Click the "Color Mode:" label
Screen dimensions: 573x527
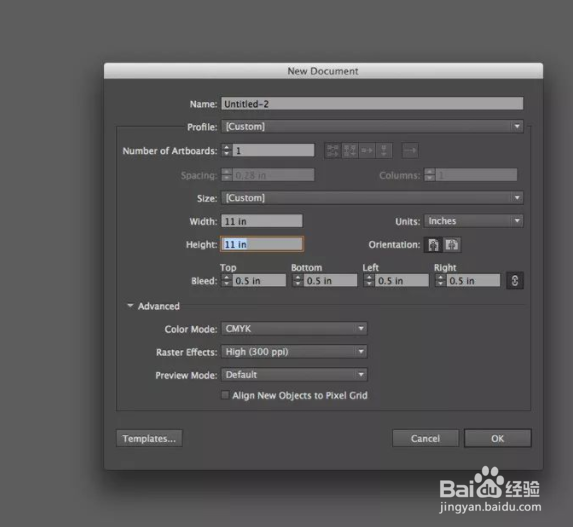[191, 329]
